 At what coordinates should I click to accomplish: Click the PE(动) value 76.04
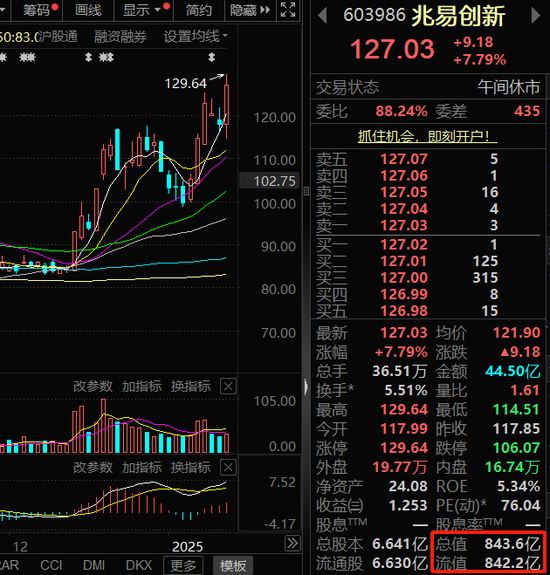click(x=521, y=506)
